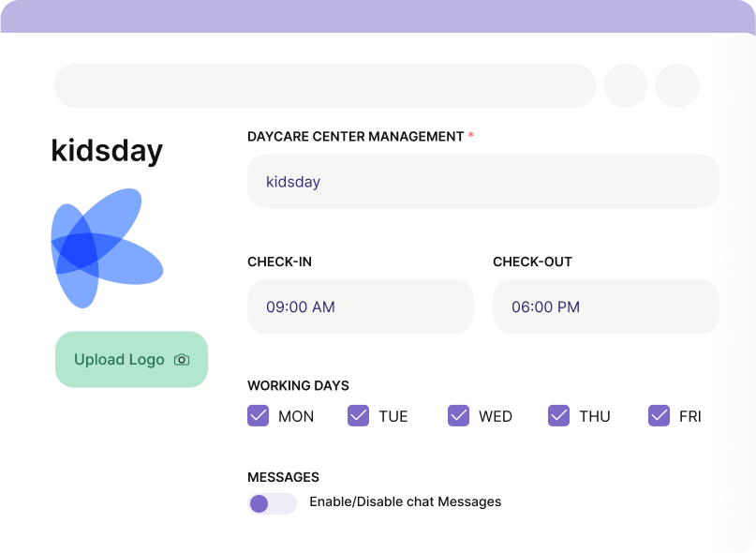
Task: Click the purple toggle knob for messages
Action: click(259, 502)
